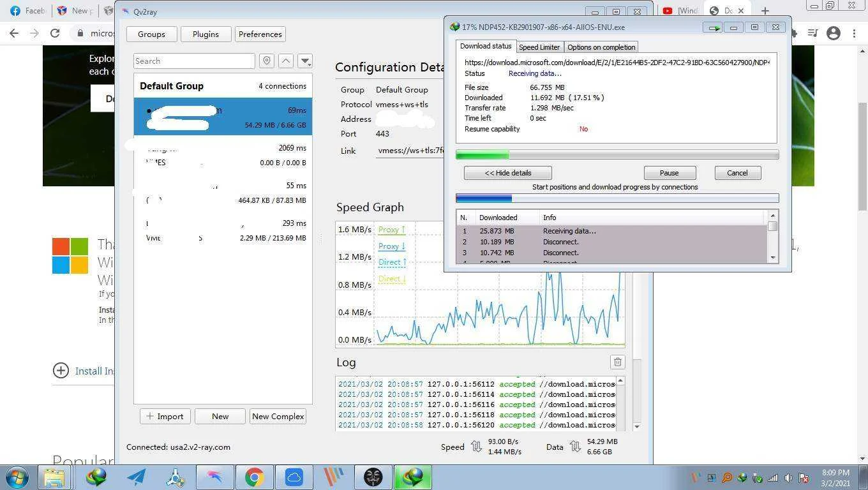Open the Groups manager in Qv2ray

pos(151,34)
